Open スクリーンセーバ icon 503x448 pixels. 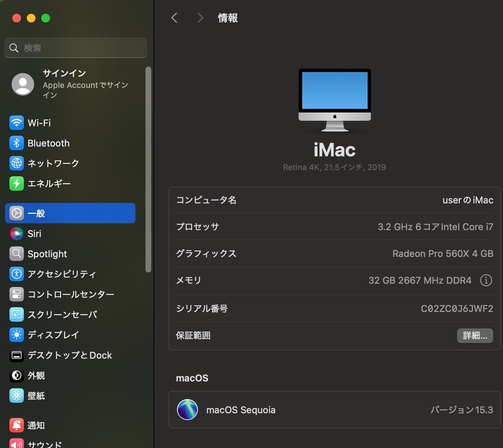point(17,315)
